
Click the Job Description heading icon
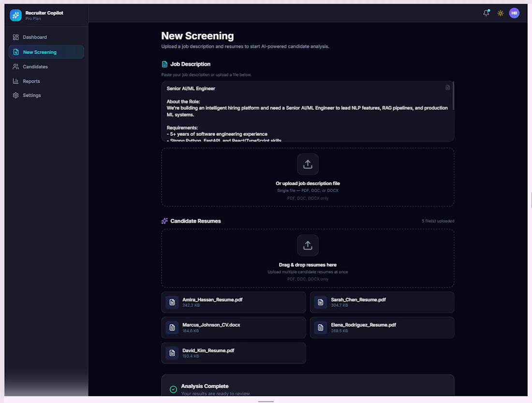coord(164,64)
